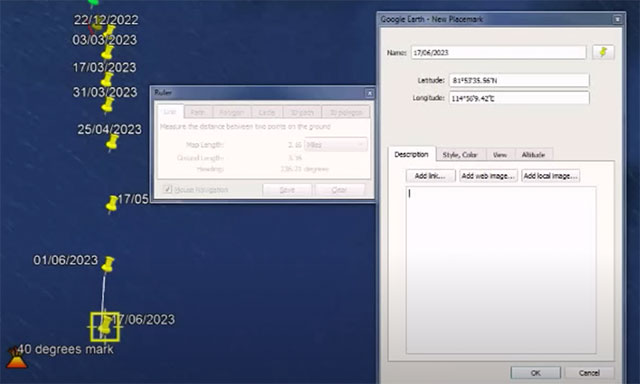The image size is (640, 384).
Task: Select the 01/06/2023 yellow pushpin
Action: 108,264
